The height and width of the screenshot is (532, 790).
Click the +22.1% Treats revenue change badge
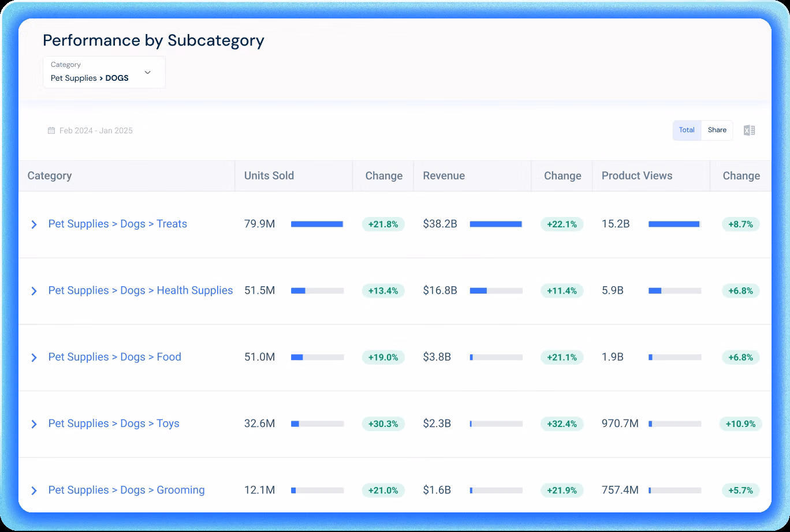coord(562,224)
